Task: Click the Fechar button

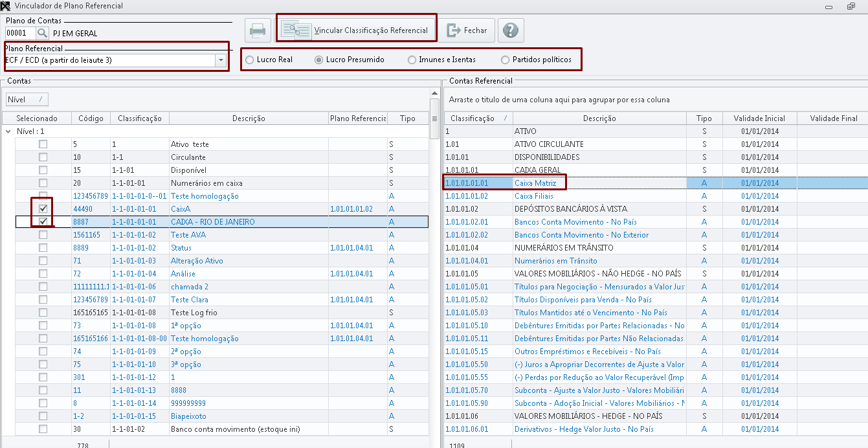Action: 467,30
